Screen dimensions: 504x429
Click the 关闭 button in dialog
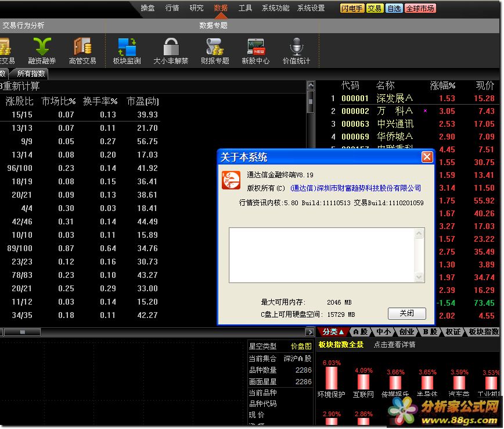(407, 313)
